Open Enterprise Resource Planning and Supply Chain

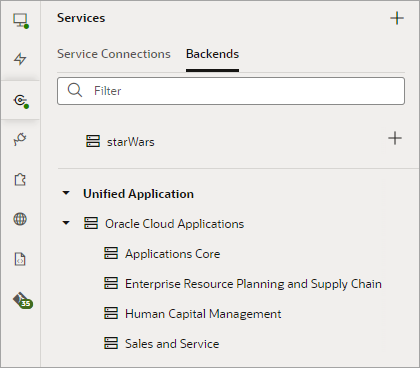253,284
